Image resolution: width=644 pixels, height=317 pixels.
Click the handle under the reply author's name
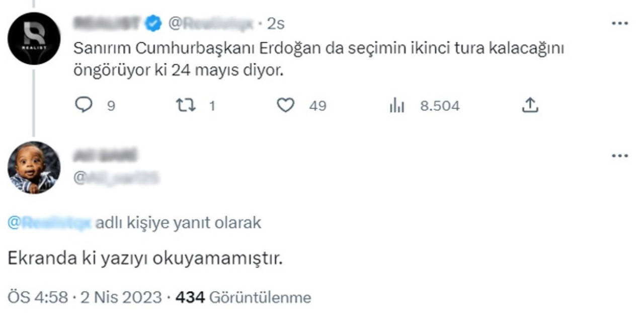[116, 177]
